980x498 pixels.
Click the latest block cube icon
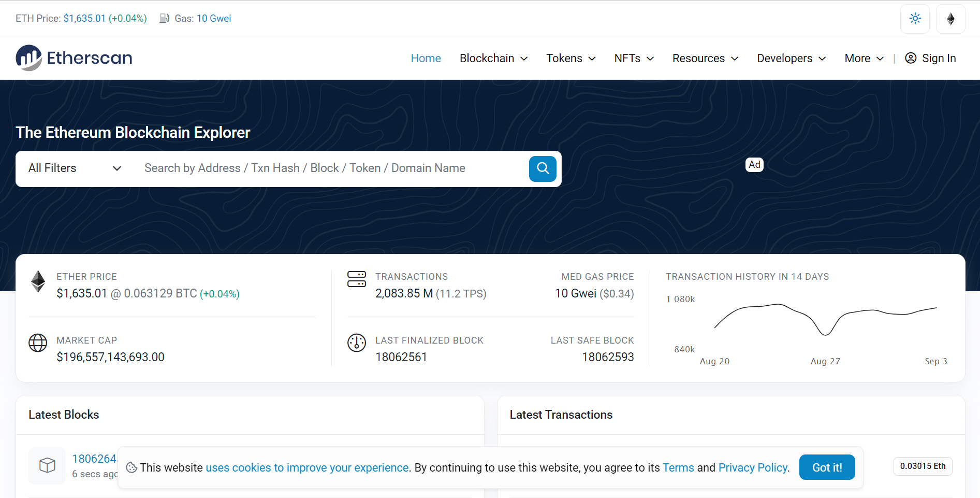click(47, 465)
